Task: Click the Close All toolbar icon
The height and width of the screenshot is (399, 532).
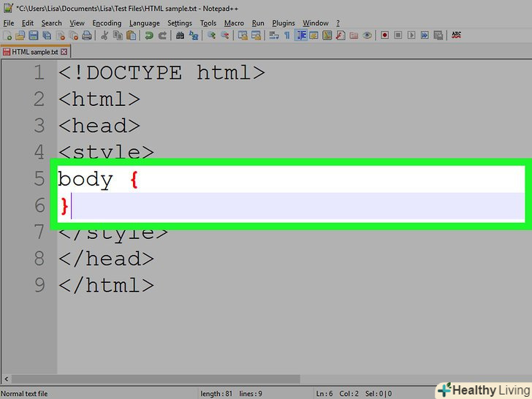Action: (74, 35)
